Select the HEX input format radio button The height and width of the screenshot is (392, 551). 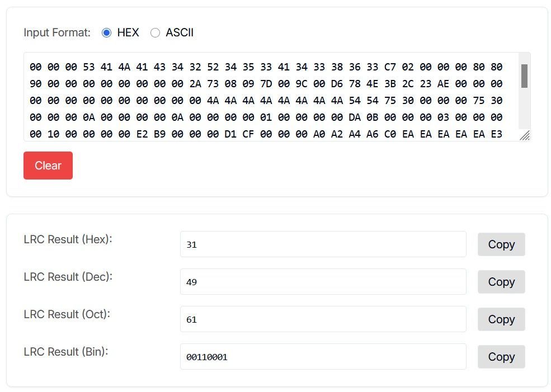107,32
